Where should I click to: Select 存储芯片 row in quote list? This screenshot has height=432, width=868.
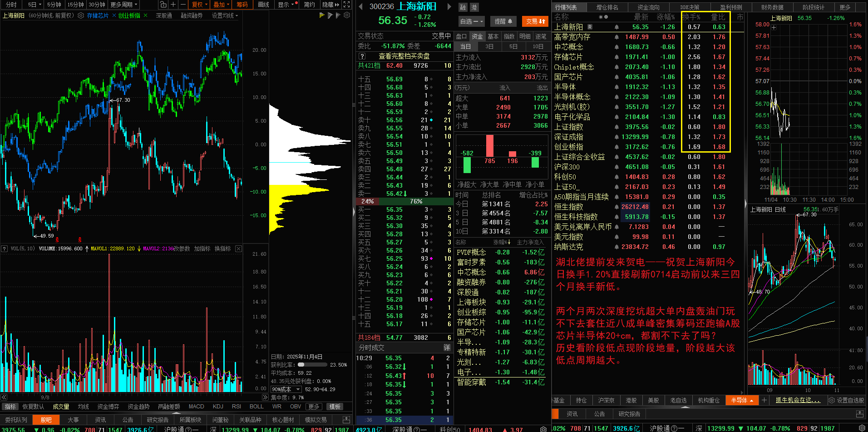[648, 57]
